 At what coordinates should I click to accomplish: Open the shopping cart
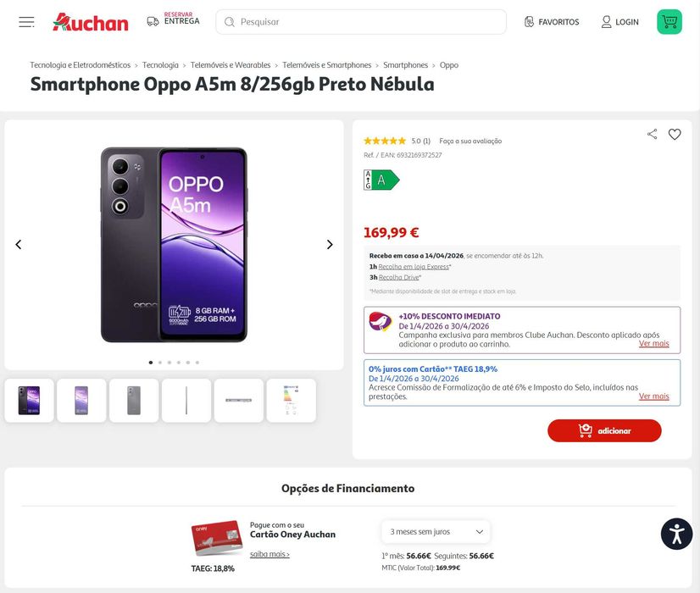click(669, 22)
